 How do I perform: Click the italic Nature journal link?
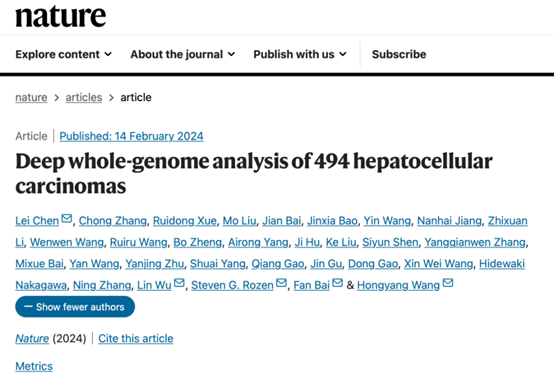32,339
